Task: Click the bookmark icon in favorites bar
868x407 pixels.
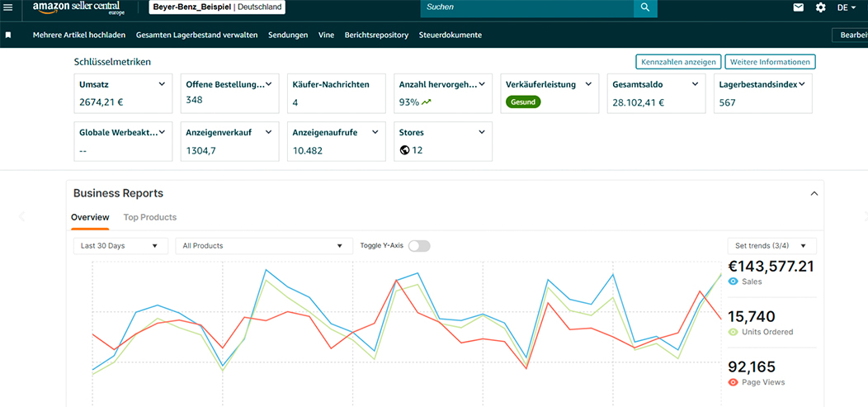Action: tap(8, 35)
